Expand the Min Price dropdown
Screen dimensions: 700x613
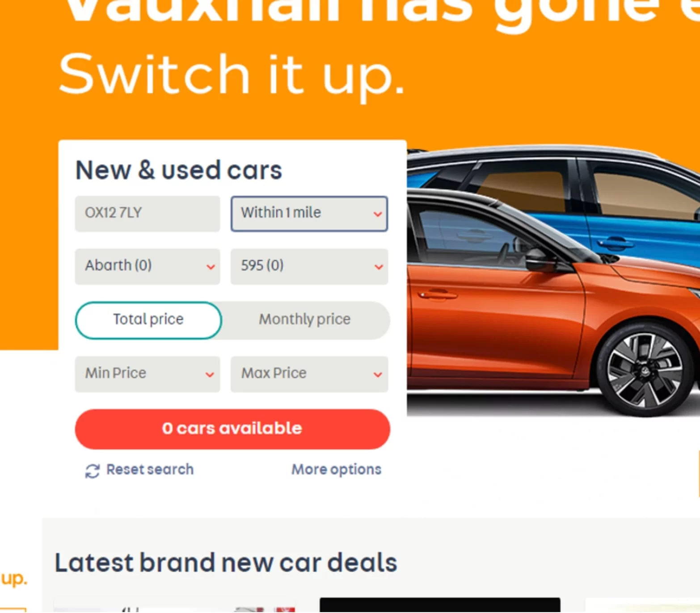148,374
